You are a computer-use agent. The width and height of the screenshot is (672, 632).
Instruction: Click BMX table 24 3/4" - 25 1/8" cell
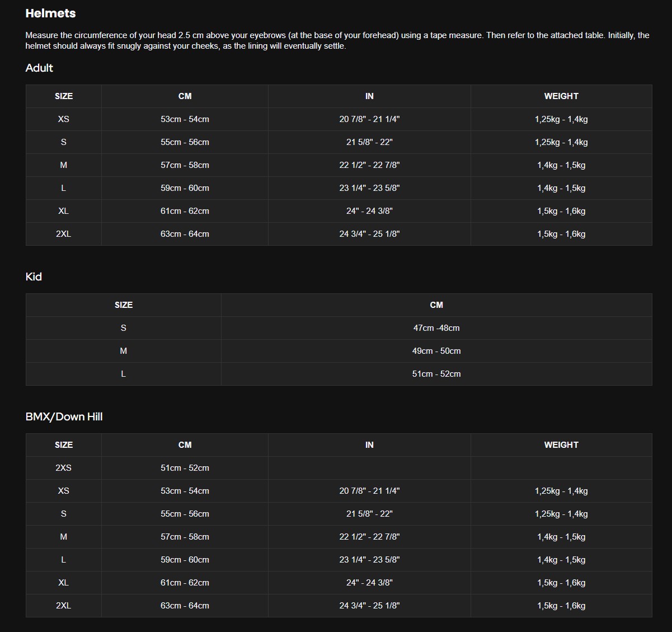pos(369,606)
